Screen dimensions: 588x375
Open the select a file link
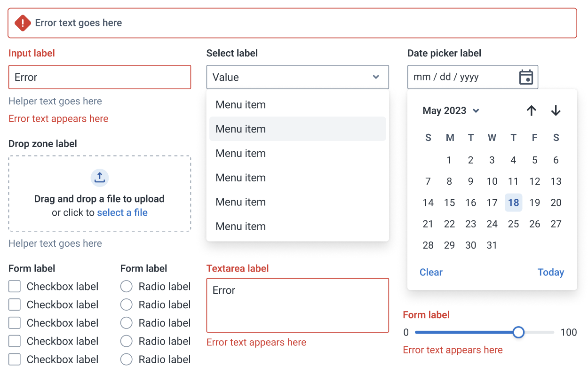(122, 213)
